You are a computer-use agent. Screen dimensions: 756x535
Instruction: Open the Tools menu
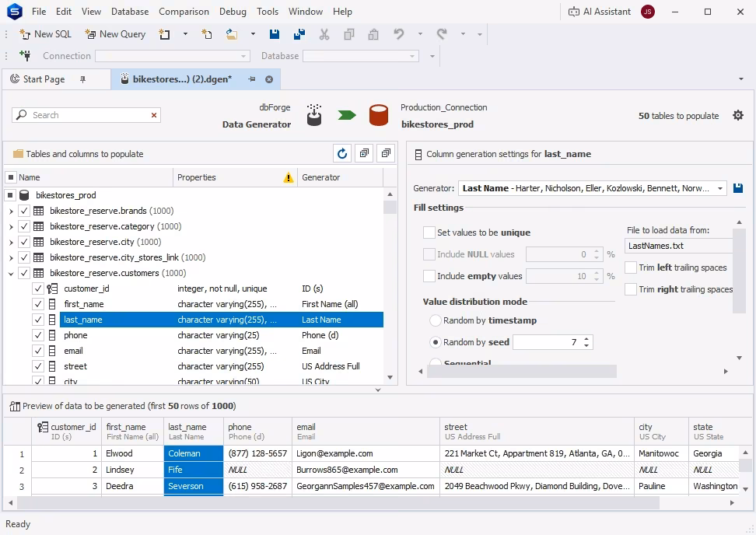(x=268, y=12)
